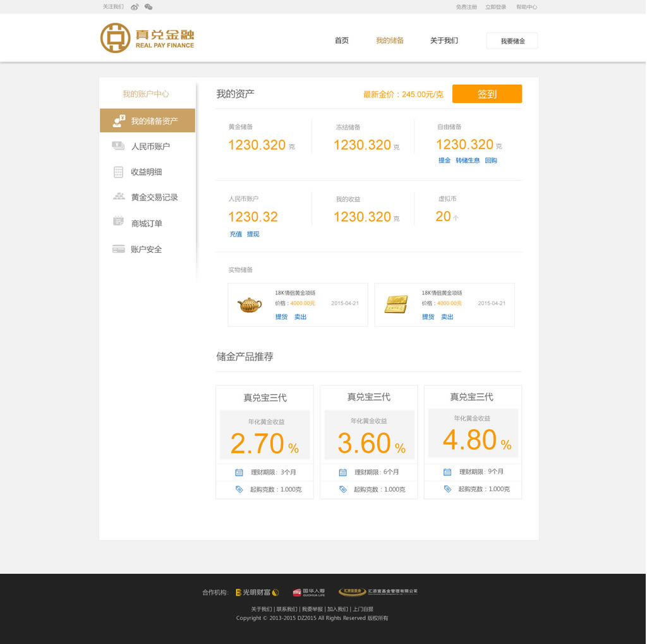
Task: Select the golden teapot product thumbnail
Action: (250, 305)
